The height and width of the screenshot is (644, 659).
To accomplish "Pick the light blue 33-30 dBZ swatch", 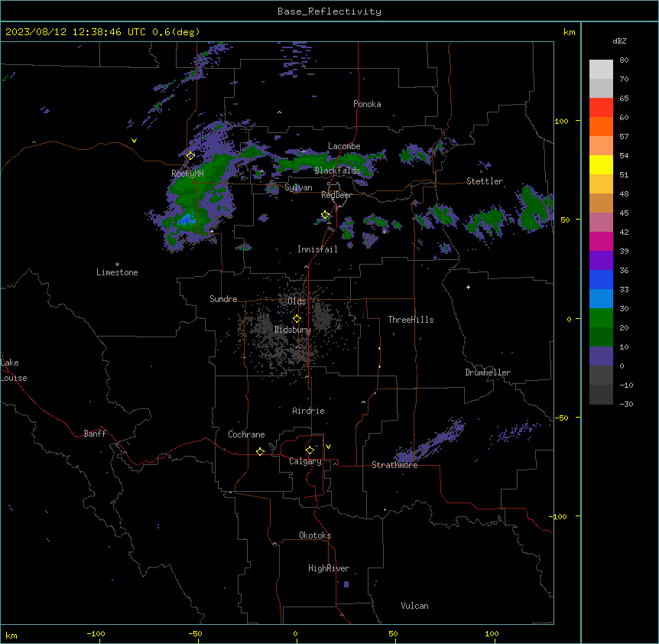I will [601, 298].
